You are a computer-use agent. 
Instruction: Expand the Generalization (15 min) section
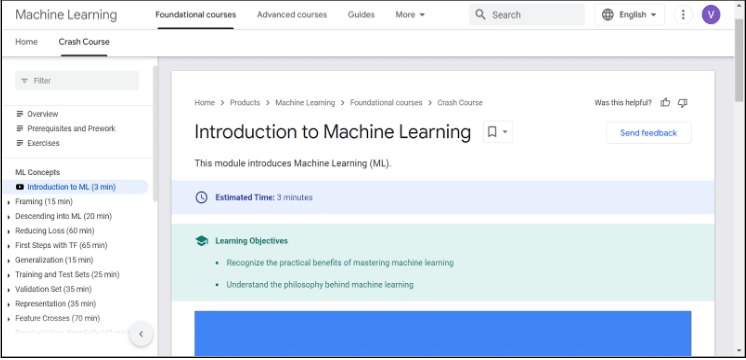[x=9, y=261]
